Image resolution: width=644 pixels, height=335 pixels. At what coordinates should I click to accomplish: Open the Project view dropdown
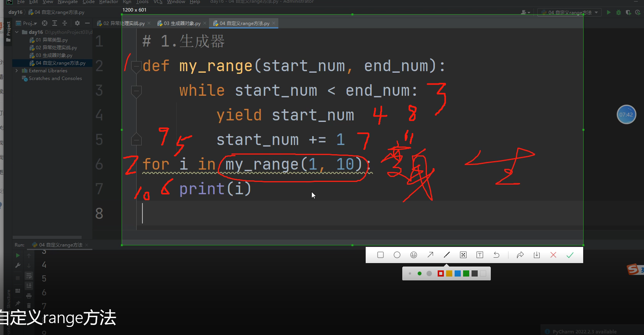[x=26, y=23]
